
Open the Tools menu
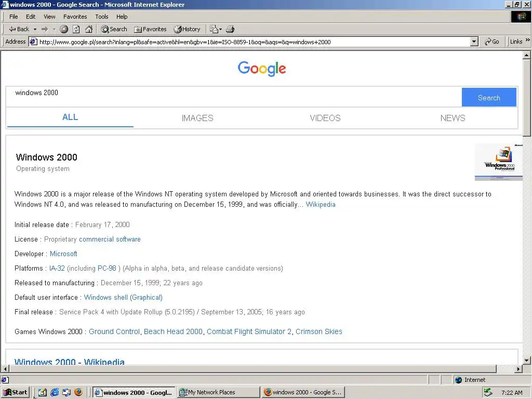click(101, 17)
